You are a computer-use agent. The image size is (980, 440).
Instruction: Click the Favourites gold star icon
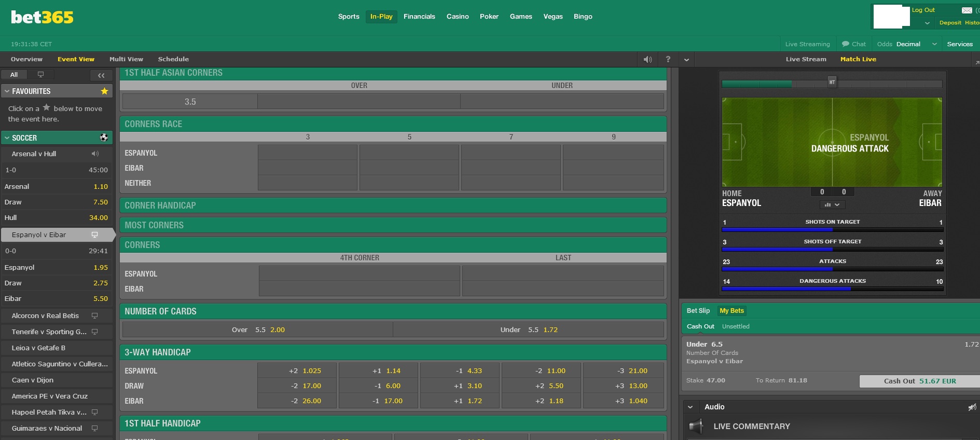[104, 91]
